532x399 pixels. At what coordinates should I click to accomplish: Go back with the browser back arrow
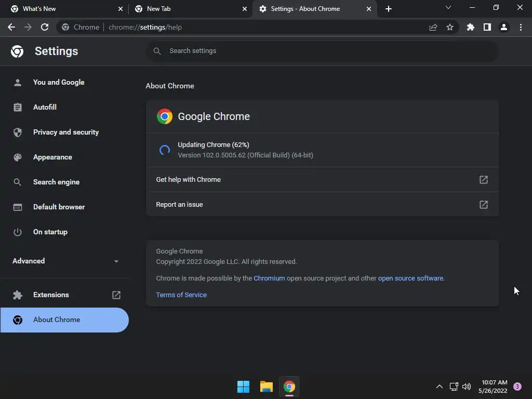coord(11,27)
